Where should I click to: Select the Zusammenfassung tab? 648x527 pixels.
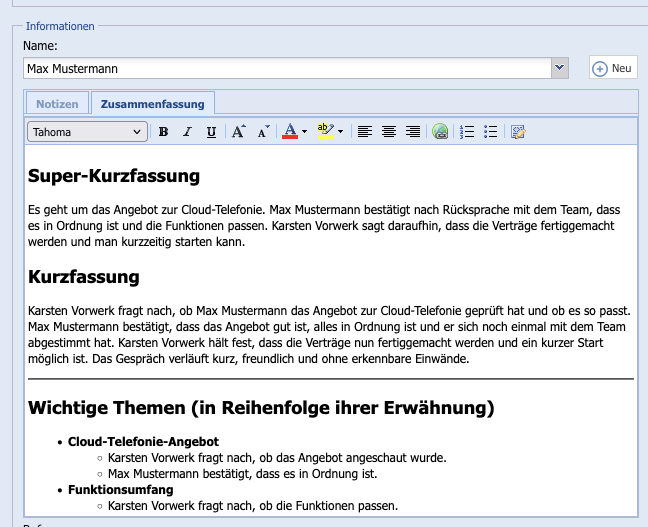pos(152,103)
